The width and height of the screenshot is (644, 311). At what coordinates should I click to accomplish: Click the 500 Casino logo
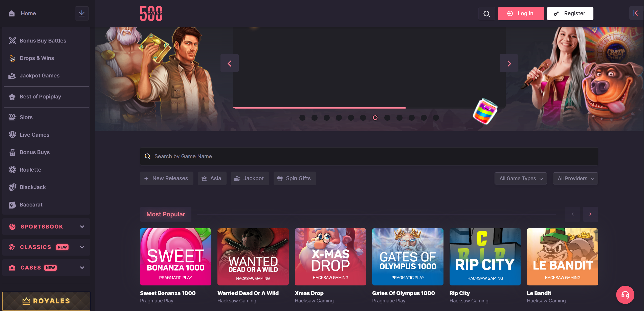151,13
